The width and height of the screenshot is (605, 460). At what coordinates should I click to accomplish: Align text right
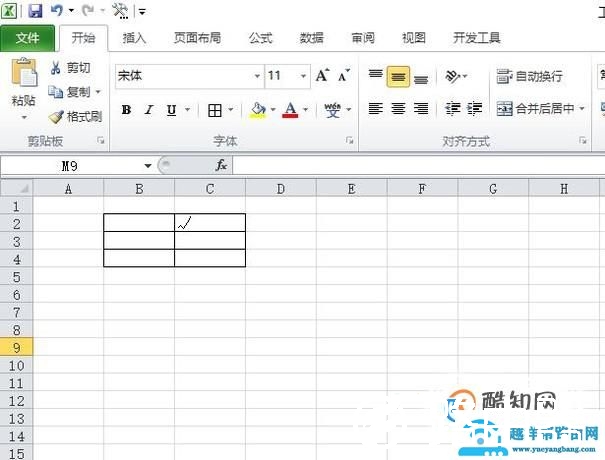(x=421, y=109)
